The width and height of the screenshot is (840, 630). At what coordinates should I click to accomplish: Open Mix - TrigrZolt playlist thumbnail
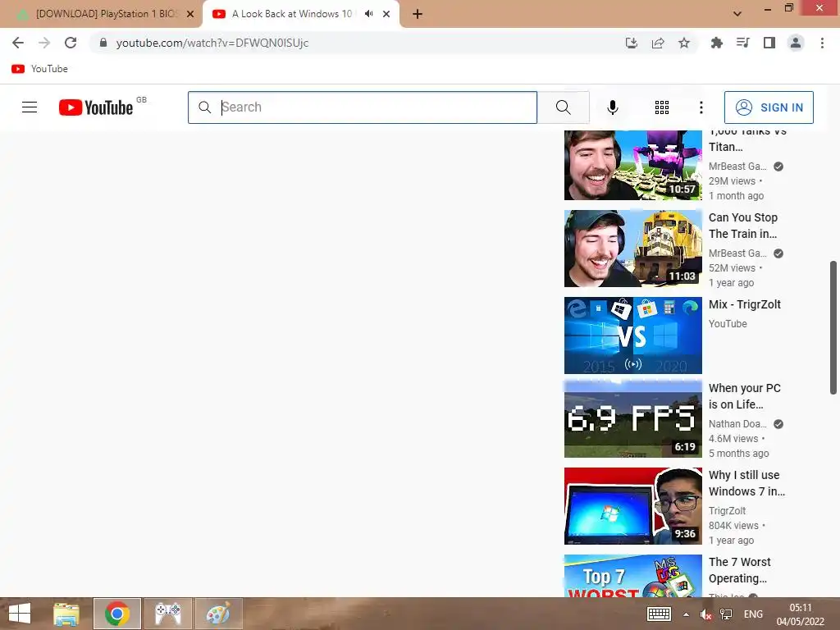tap(632, 336)
